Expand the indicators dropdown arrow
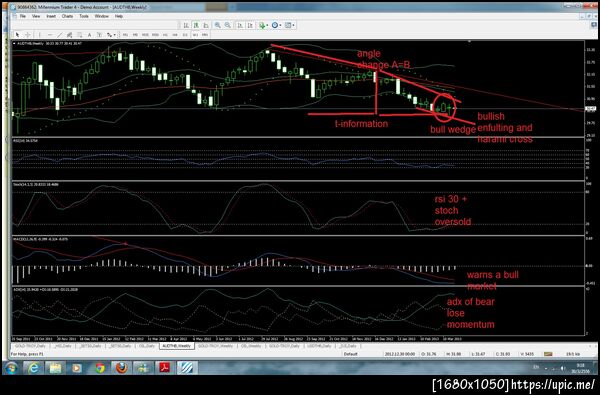Image resolution: width=600 pixels, height=395 pixels. pyautogui.click(x=267, y=25)
